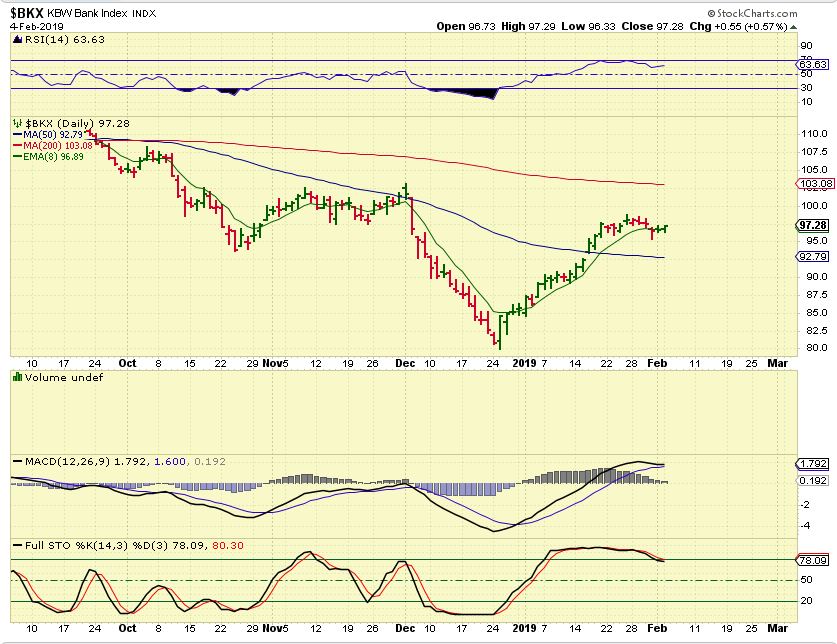This screenshot has height=644, width=837.
Task: Click the 1.792 MACD tag on right axis
Action: coord(813,464)
